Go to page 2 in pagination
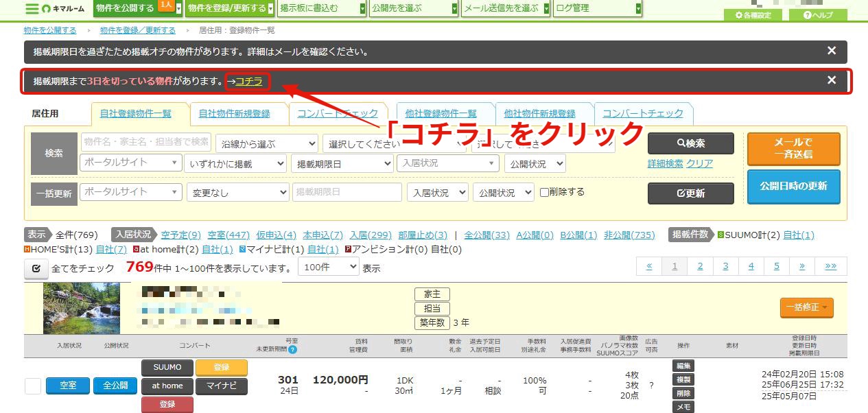This screenshot has width=868, height=413. [x=700, y=266]
